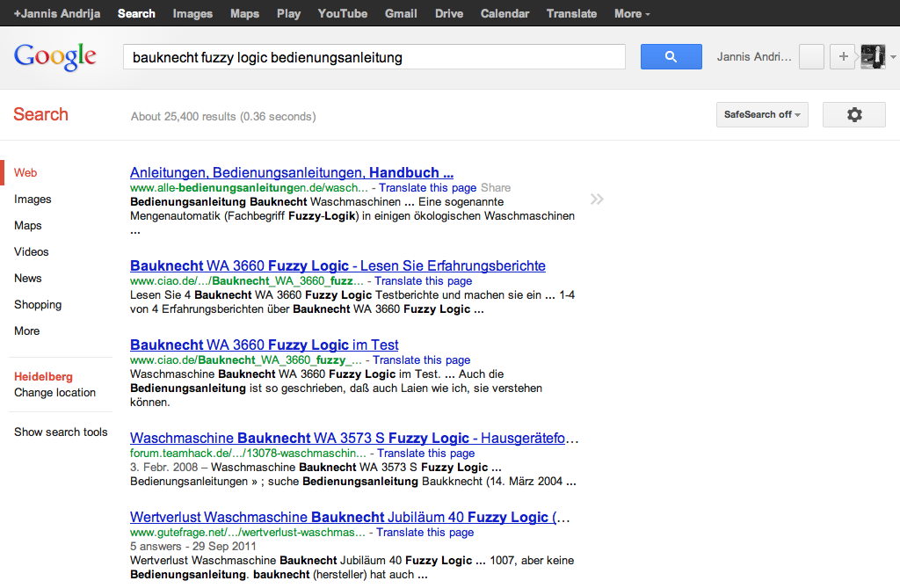Translate the 'im Test' ciao.de result
Screen dimensions: 900x588
click(421, 360)
